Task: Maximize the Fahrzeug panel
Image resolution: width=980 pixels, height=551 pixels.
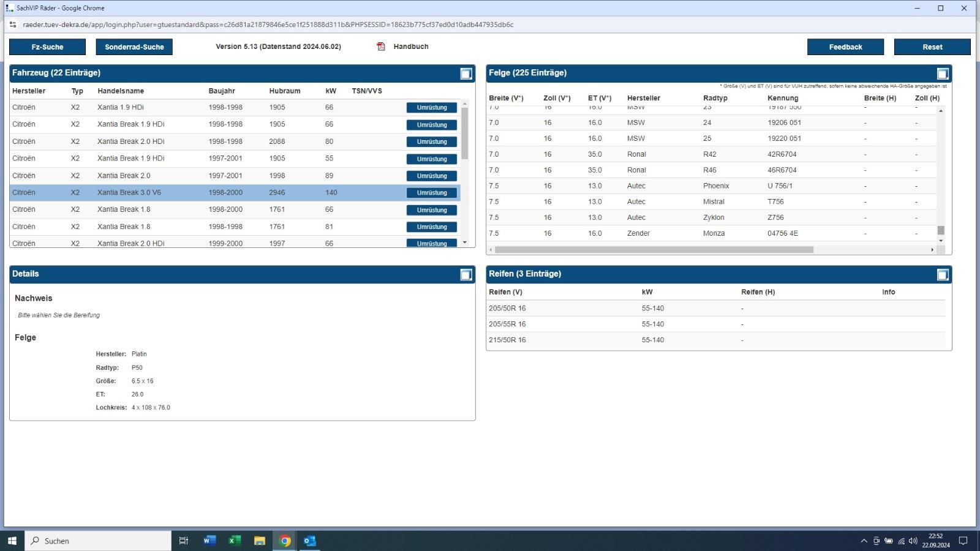Action: coord(466,73)
